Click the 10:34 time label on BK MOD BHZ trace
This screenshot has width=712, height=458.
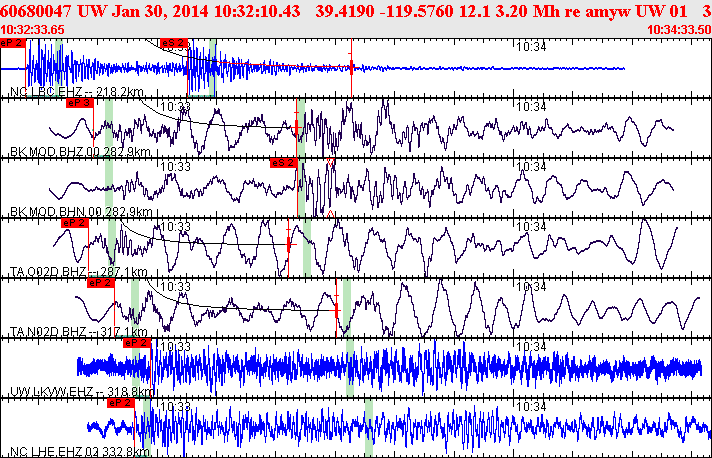tap(531, 107)
